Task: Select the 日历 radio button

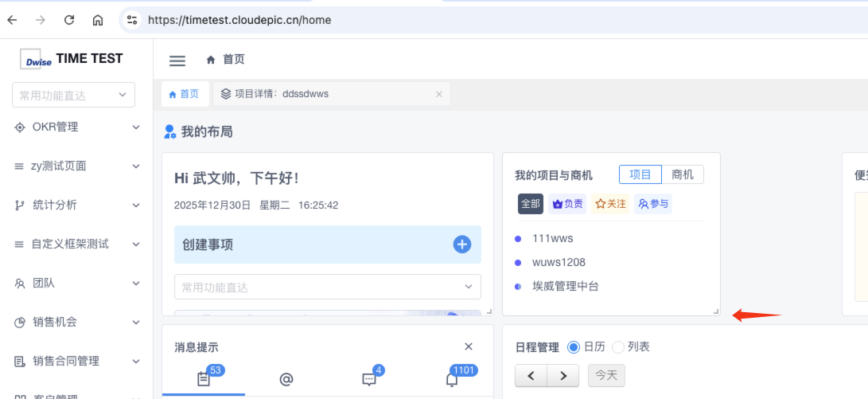Action: pyautogui.click(x=573, y=347)
